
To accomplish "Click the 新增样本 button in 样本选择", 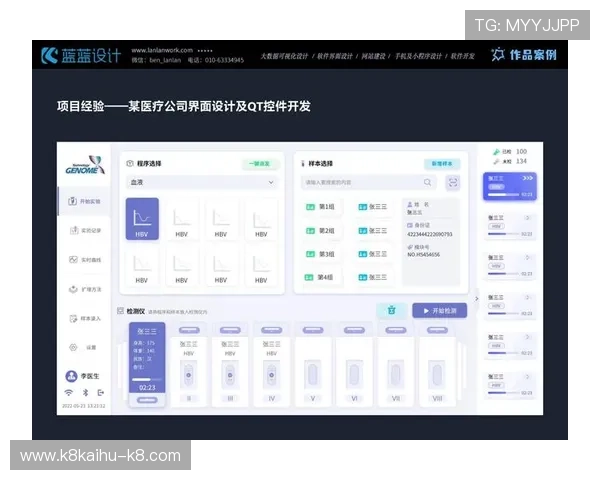I will [x=442, y=164].
